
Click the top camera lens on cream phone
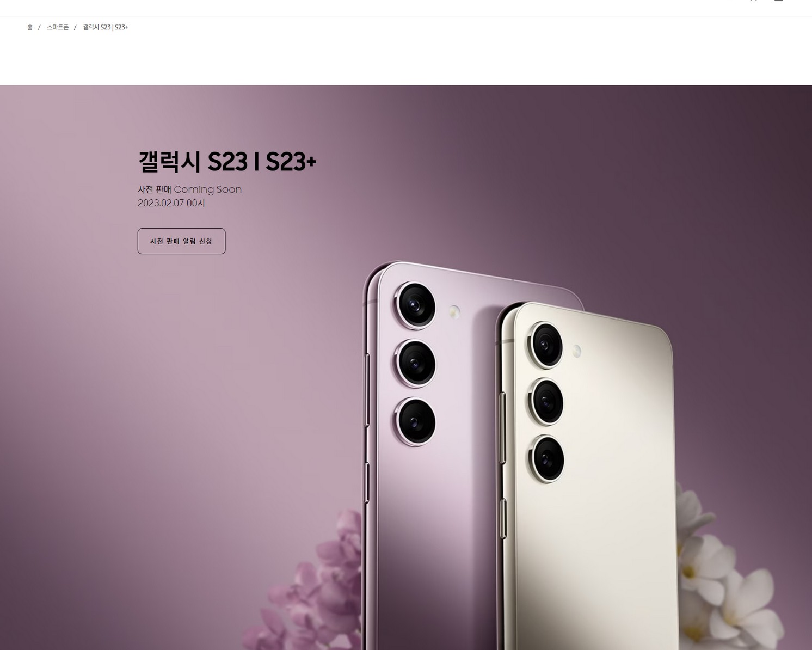click(545, 345)
